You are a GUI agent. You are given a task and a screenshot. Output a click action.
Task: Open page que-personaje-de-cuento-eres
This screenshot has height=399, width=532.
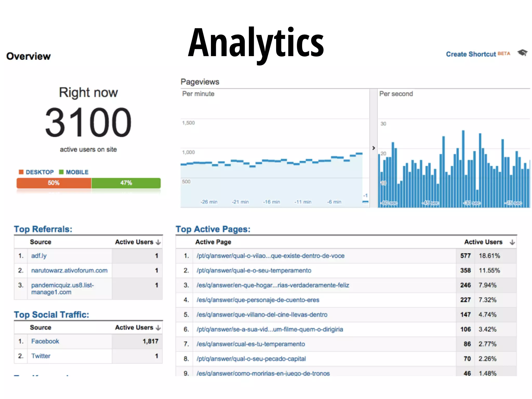pyautogui.click(x=258, y=300)
